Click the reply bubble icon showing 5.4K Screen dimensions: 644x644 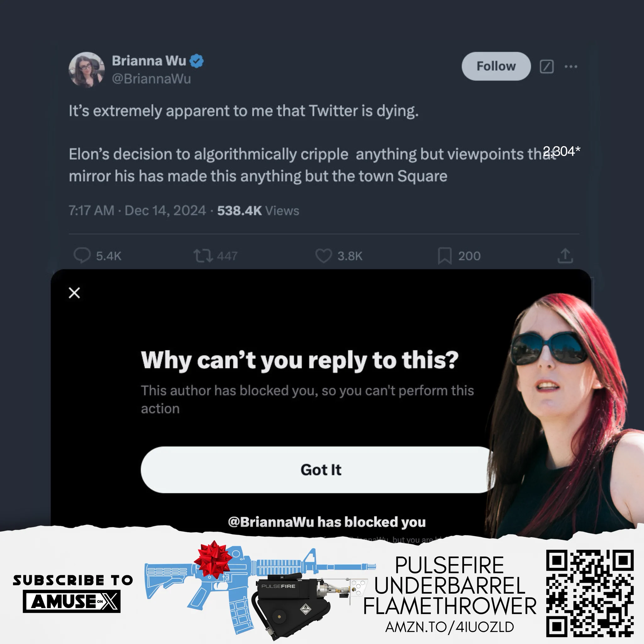pos(82,256)
